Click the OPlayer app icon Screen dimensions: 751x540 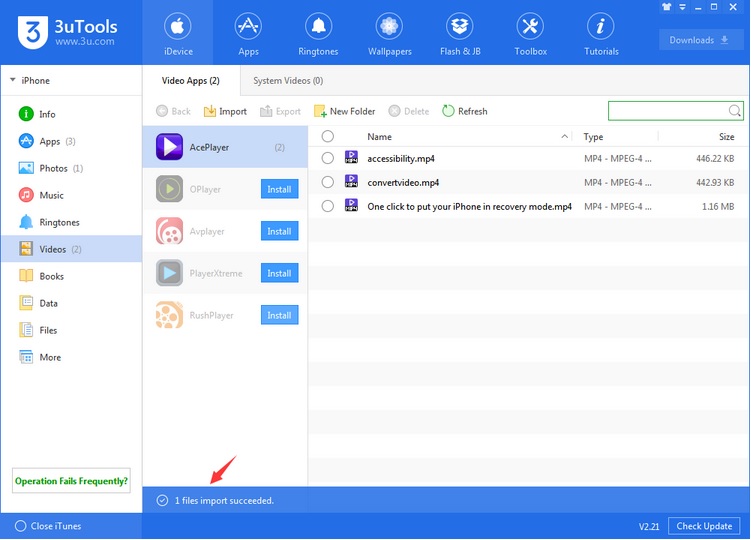pos(169,189)
